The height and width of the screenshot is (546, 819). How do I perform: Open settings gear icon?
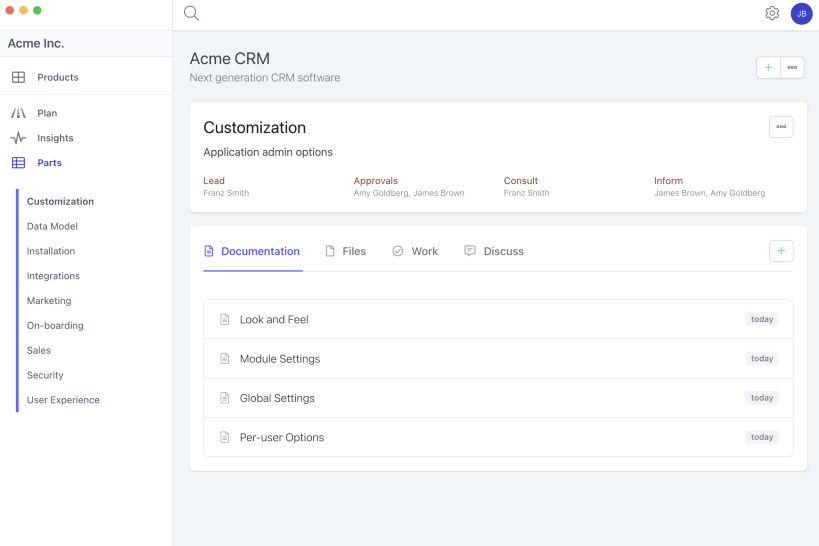tap(772, 14)
